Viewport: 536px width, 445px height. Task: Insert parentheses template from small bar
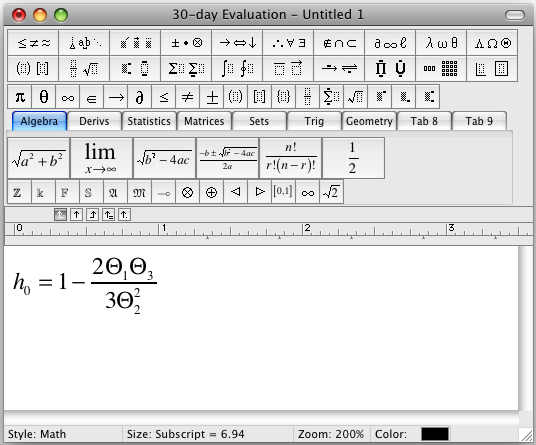coord(236,97)
